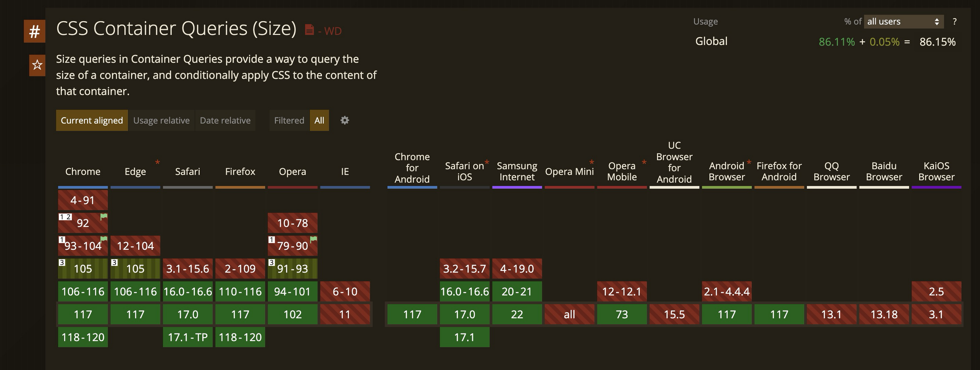Switch to Date relative view
This screenshot has height=370, width=980.
coord(225,120)
